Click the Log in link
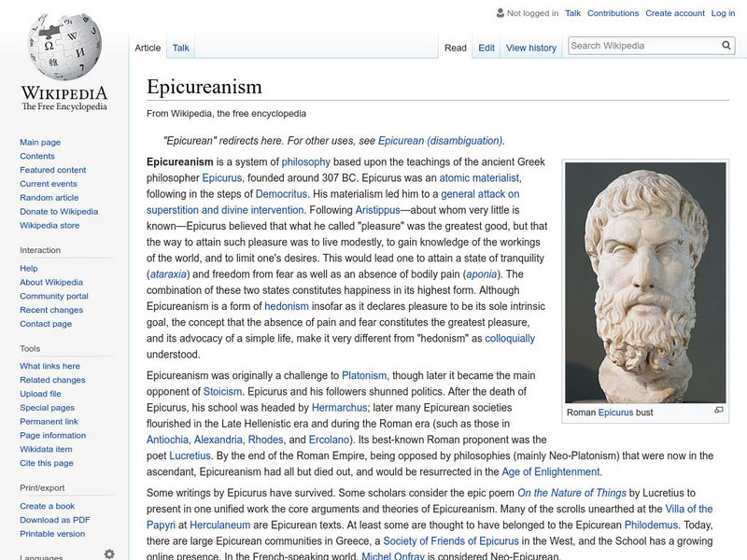747x560 pixels. (723, 13)
